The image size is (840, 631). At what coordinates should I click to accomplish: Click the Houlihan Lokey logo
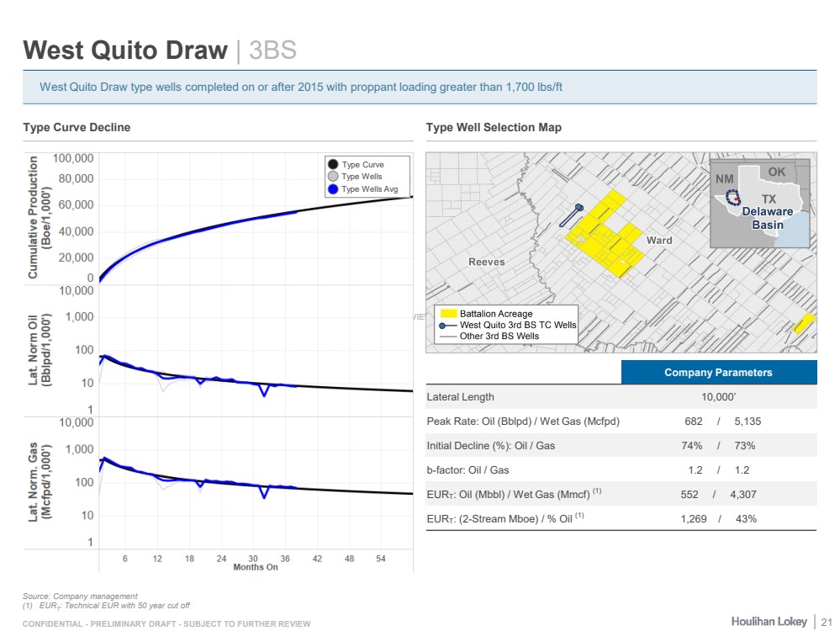pyautogui.click(x=768, y=620)
